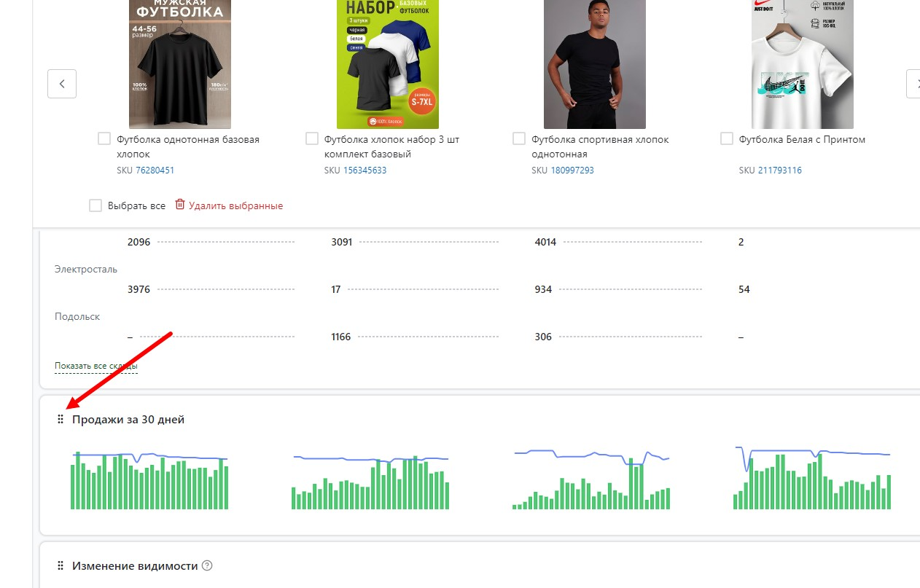Click the next-products carousel arrow

(913, 84)
